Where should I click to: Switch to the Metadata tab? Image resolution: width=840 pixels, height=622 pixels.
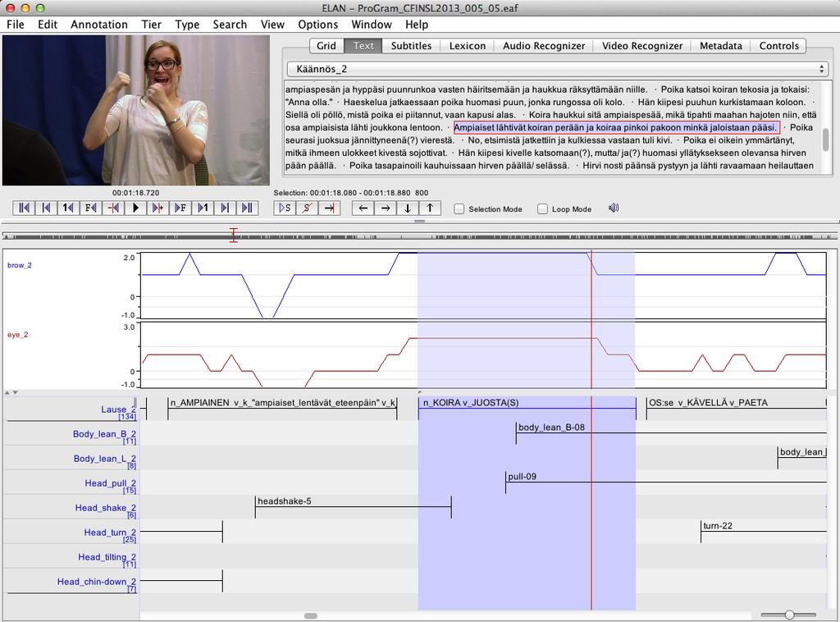[x=720, y=45]
